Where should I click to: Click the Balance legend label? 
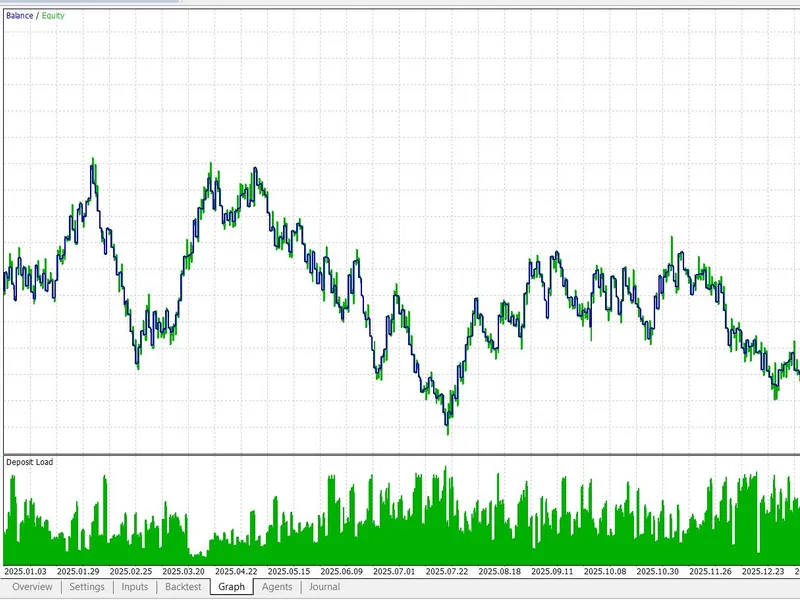point(19,16)
